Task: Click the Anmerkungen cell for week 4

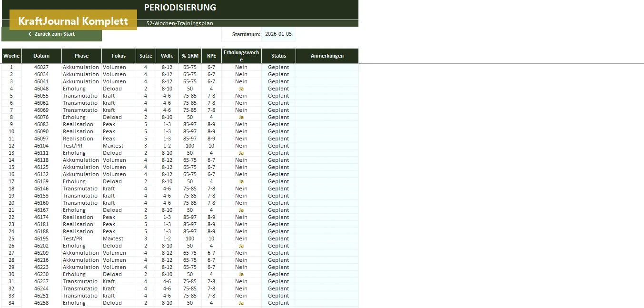Action: tap(327, 89)
